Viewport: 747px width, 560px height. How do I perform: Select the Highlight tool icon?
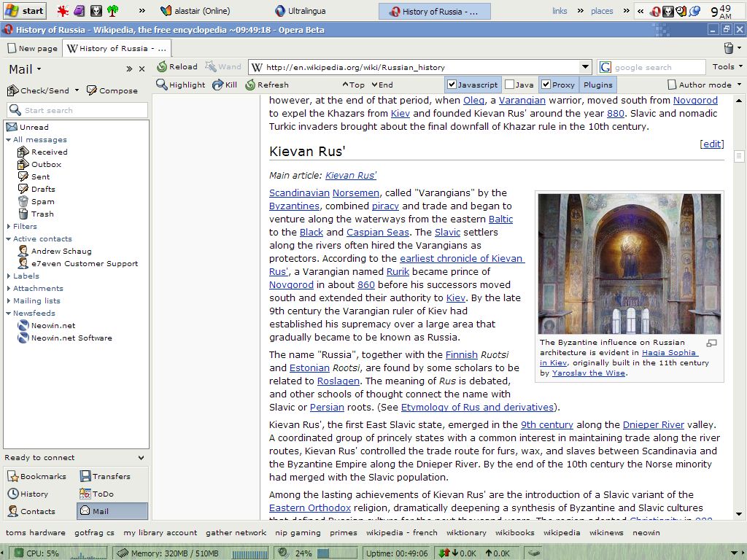[162, 85]
